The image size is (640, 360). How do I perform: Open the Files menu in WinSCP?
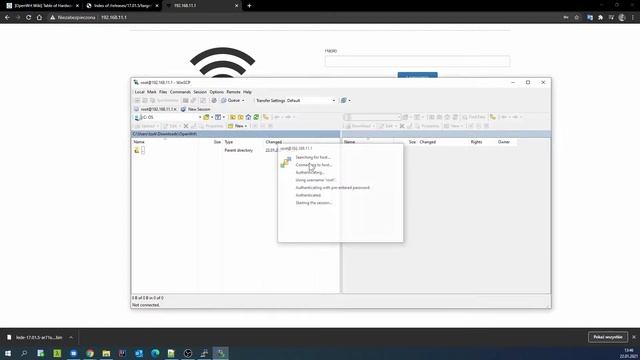163,92
